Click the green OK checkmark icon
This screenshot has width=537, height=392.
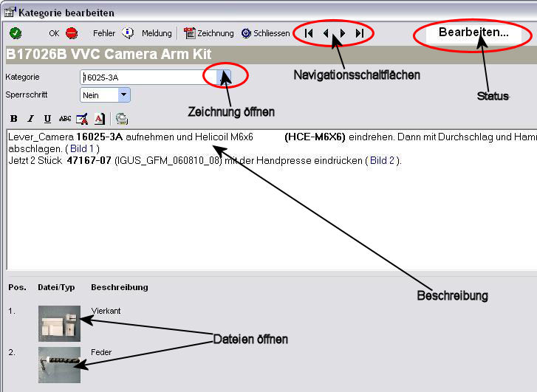[16, 33]
